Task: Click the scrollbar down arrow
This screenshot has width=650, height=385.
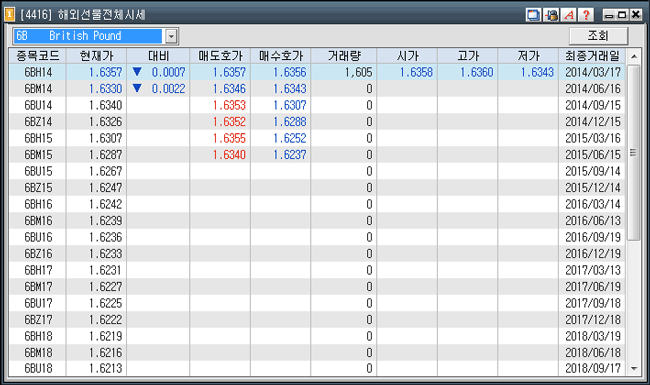Action: 633,368
